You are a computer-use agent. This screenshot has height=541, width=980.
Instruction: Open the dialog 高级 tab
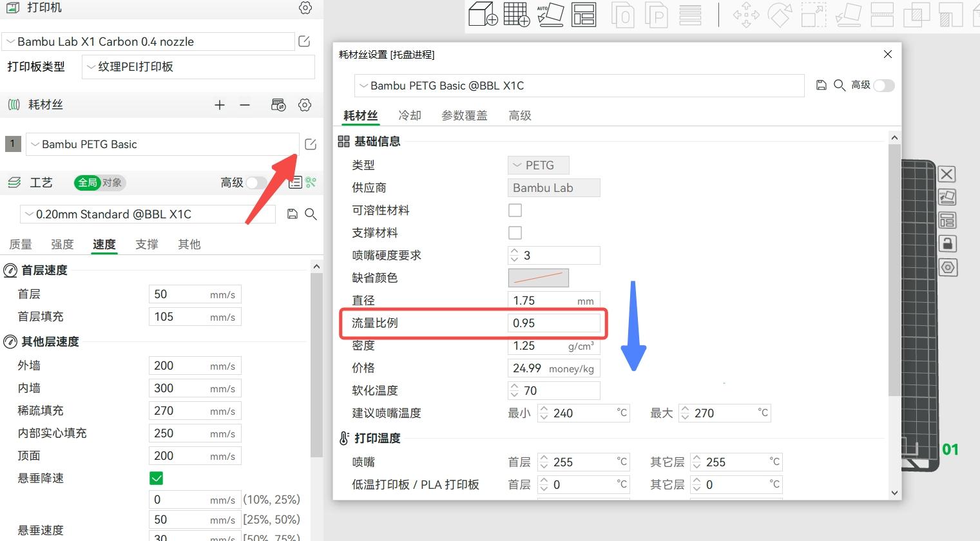pos(520,115)
